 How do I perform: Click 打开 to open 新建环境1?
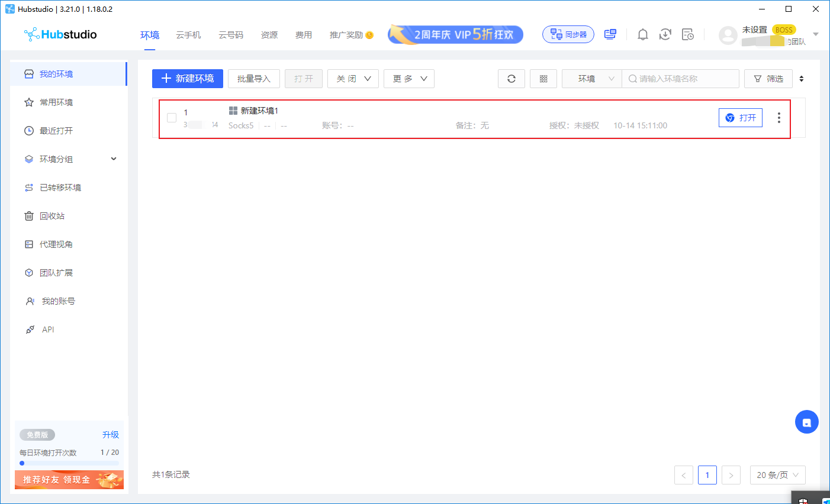(740, 118)
